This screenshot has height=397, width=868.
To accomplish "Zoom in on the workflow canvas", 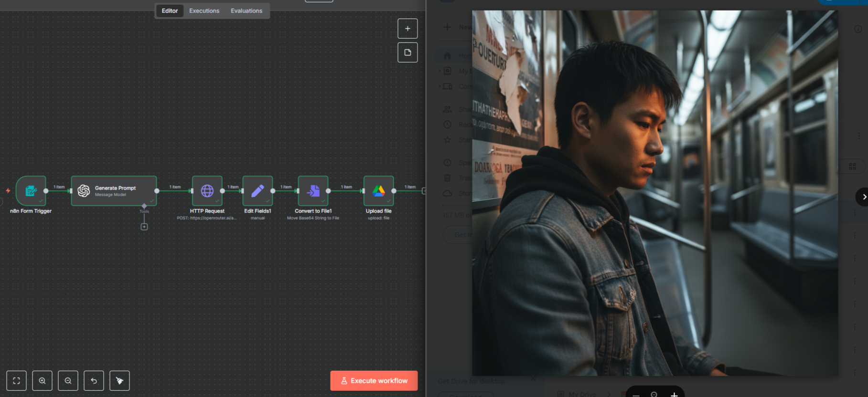I will click(43, 381).
